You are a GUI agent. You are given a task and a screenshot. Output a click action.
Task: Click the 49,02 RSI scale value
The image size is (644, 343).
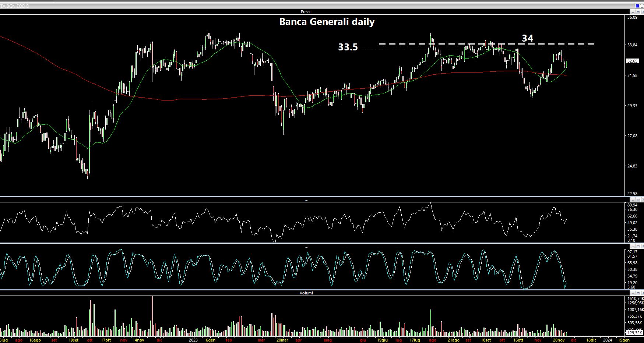632,223
